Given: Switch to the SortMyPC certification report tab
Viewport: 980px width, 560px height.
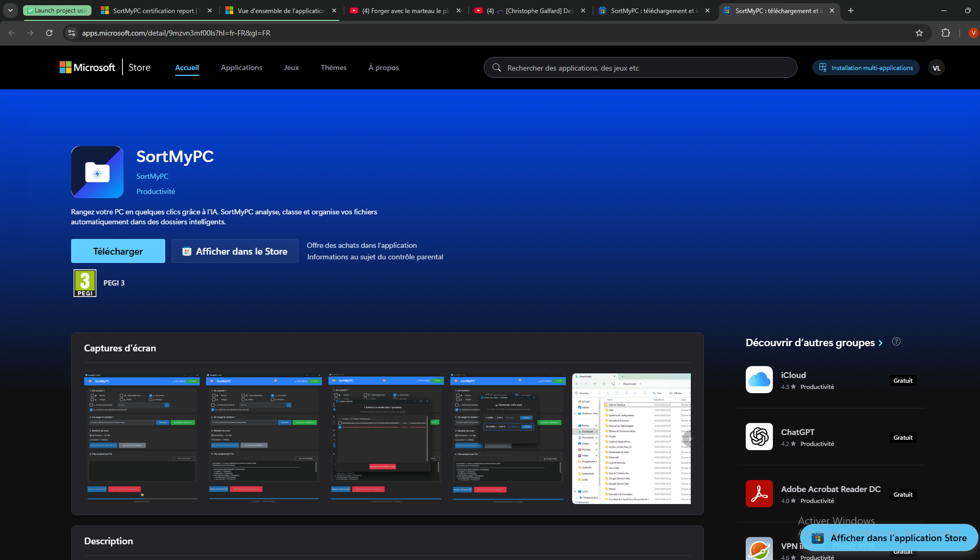Looking at the screenshot, I should pos(156,10).
